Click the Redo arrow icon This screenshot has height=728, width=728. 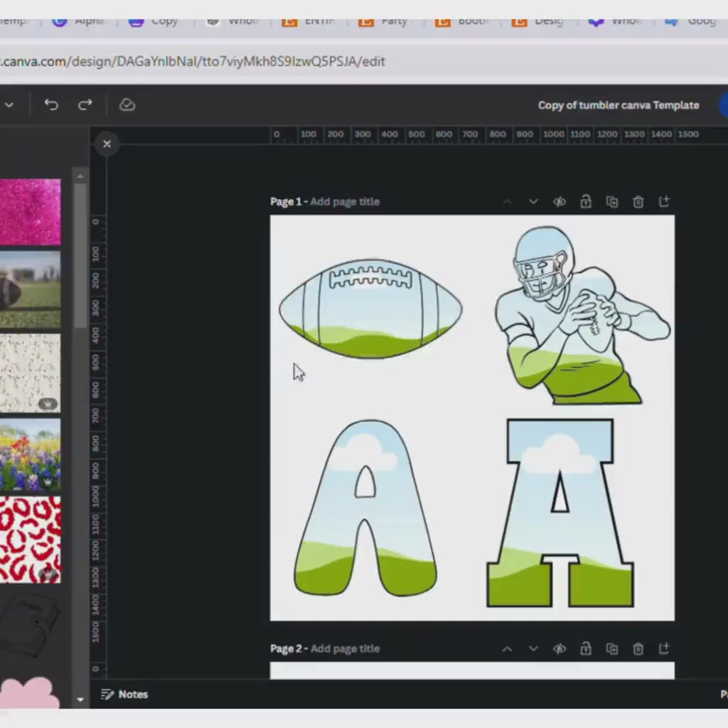click(85, 105)
